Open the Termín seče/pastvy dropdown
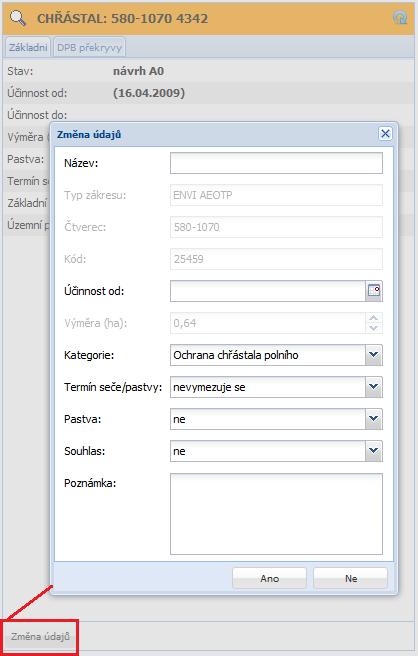The width and height of the screenshot is (418, 656). [374, 387]
